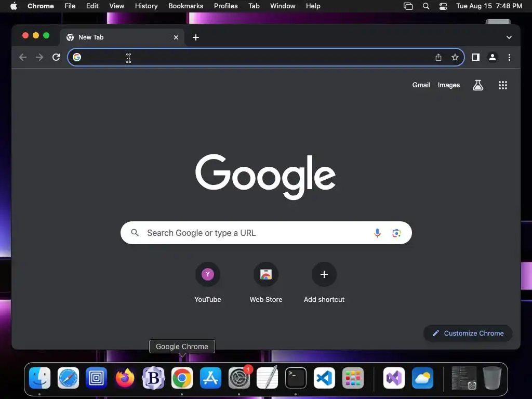Screen dimensions: 532x399
Task: Open Terminal from the Dock
Action: coord(296,378)
